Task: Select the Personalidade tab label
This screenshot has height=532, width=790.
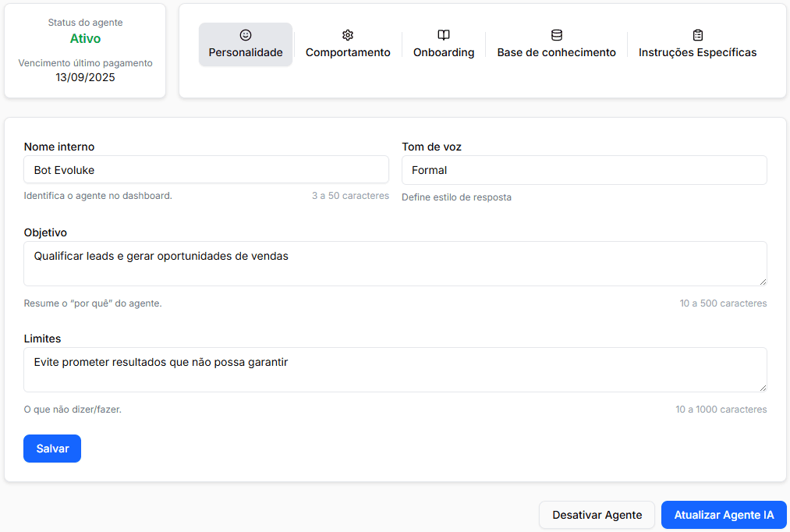Action: [x=246, y=53]
